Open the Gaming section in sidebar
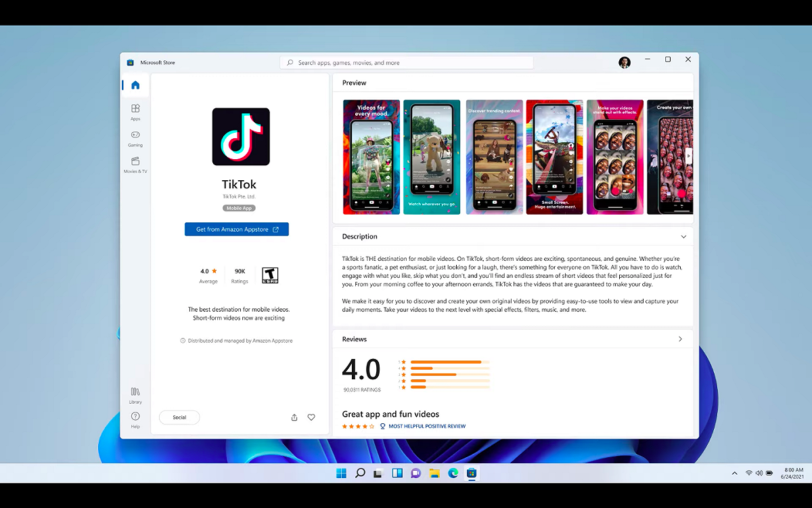 [135, 138]
